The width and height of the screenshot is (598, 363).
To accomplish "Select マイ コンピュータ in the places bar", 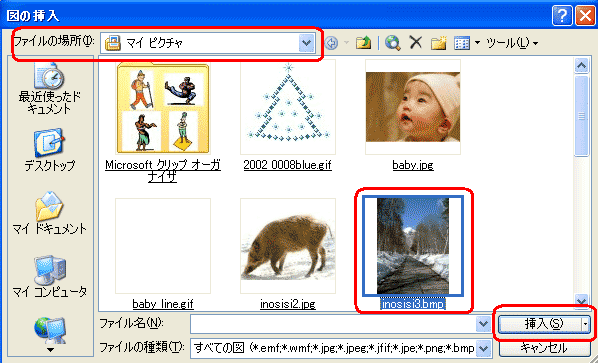I will (50, 277).
